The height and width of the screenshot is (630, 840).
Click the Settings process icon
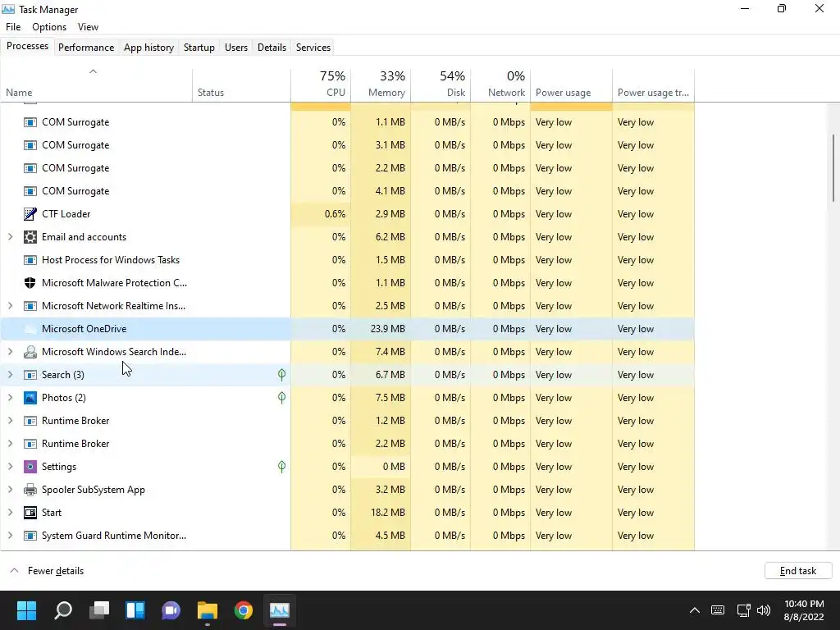coord(30,467)
